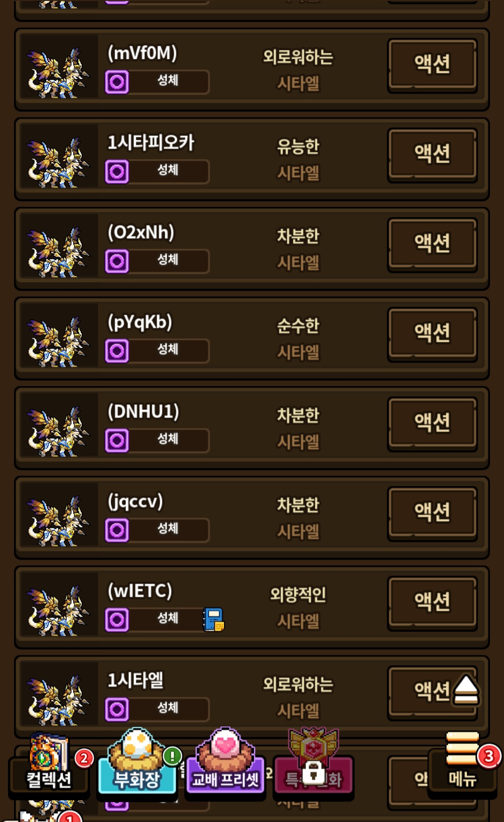Viewport: 504px width, 822px height.
Task: Tap the scroll-to-top arrow icon
Action: coord(466,690)
